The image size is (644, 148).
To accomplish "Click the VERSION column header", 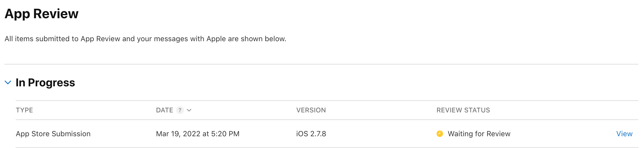I will tap(311, 110).
